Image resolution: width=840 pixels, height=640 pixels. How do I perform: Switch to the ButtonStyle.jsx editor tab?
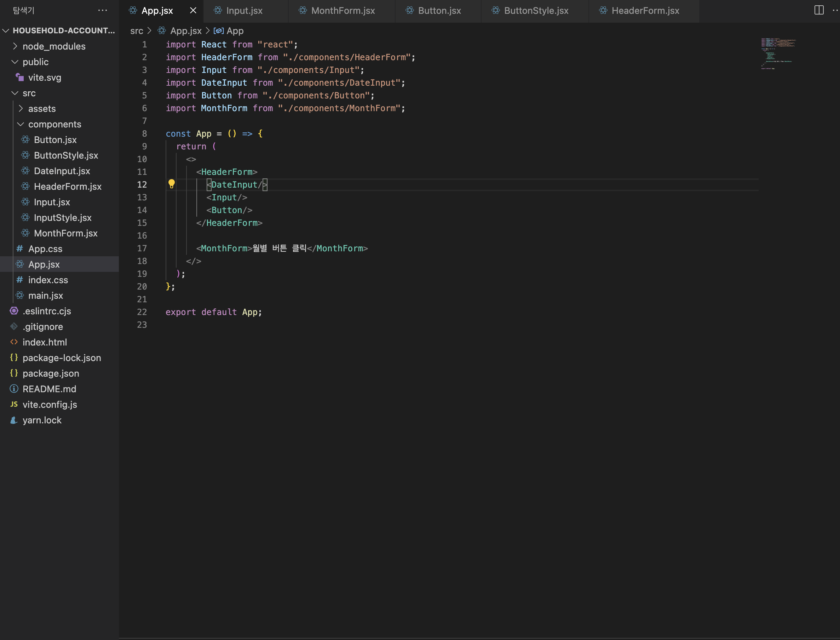click(536, 11)
